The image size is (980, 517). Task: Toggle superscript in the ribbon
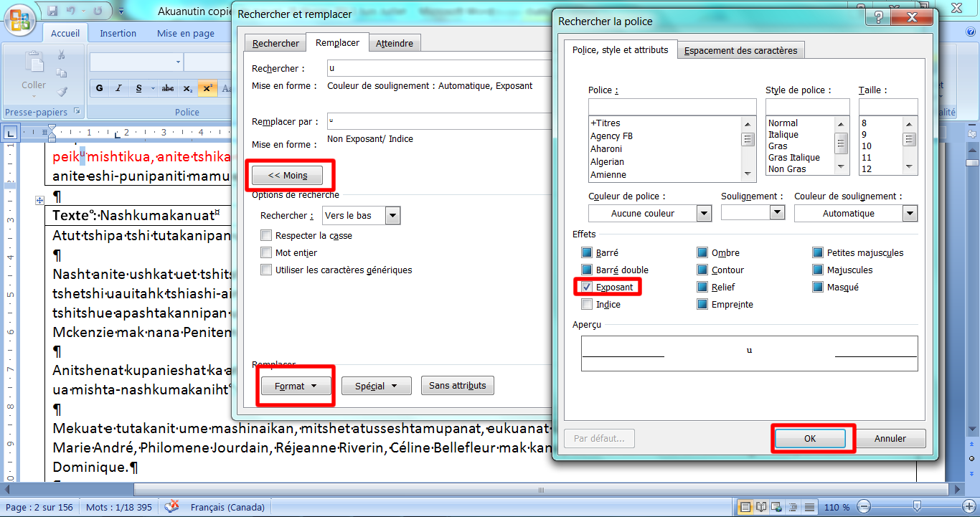[207, 89]
